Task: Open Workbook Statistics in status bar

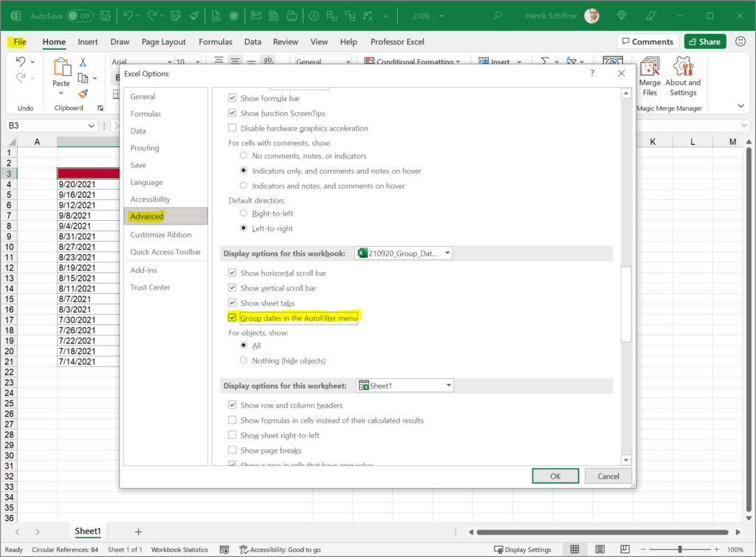Action: (x=179, y=550)
